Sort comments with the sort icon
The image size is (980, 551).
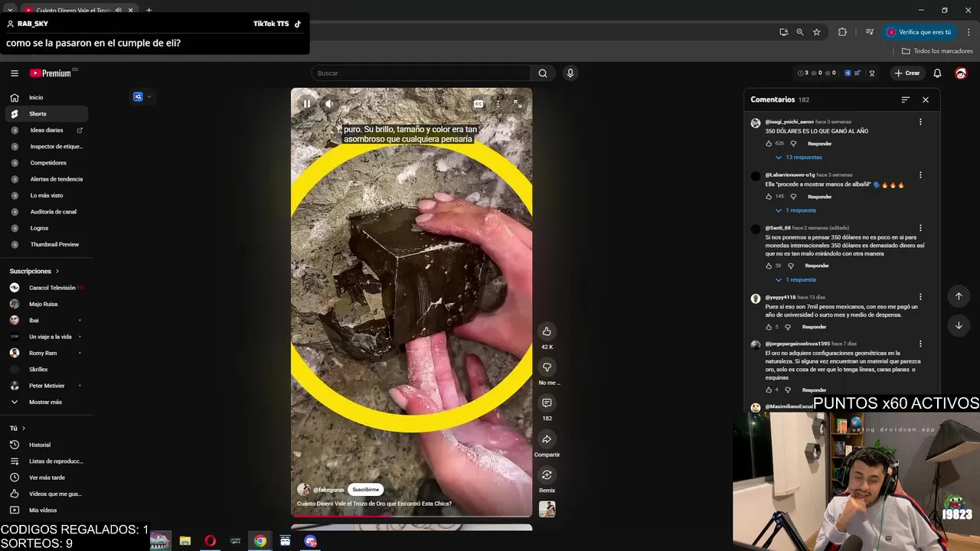906,99
